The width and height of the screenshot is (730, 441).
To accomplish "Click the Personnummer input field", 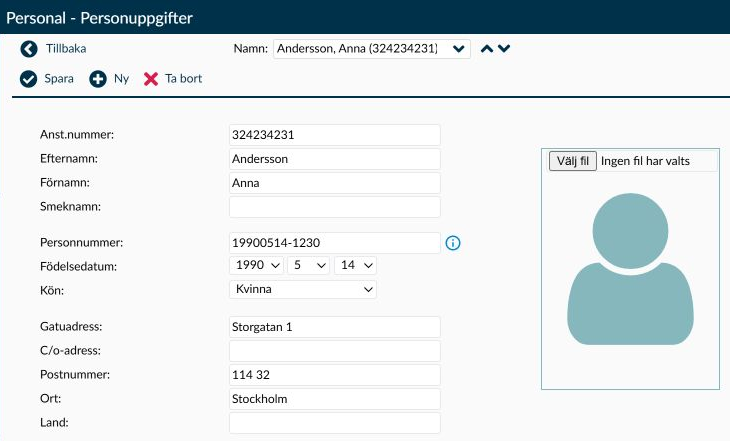I will point(335,243).
